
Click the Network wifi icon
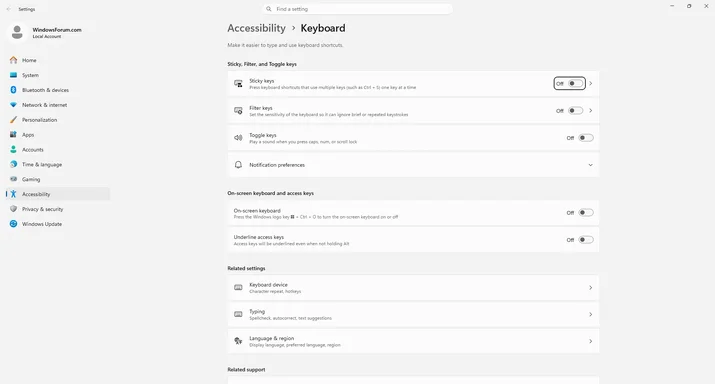click(x=13, y=104)
